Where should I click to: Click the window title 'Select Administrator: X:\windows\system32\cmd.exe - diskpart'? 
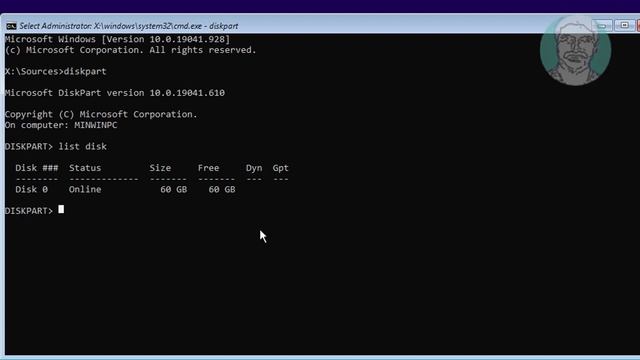point(129,26)
